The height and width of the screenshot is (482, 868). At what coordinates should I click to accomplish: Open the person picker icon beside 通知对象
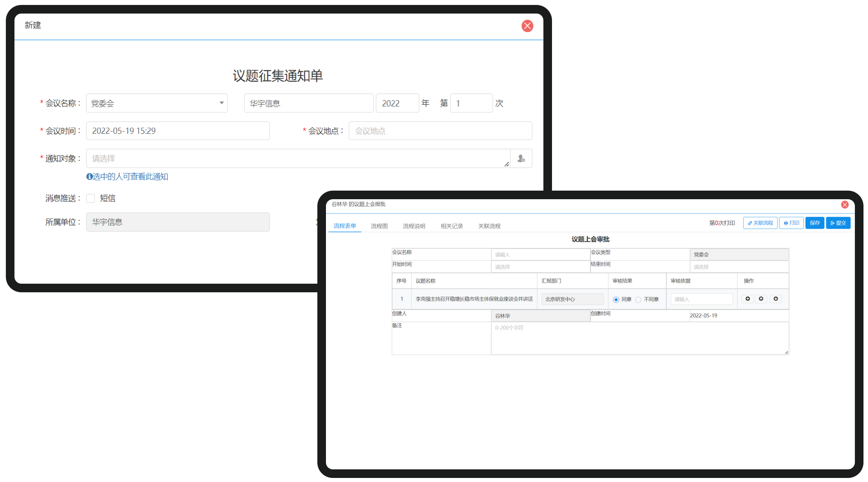pyautogui.click(x=521, y=159)
